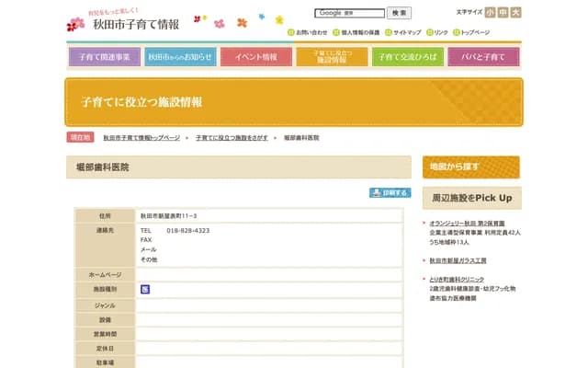Select the パパと子育て nav tab
Image resolution: width=588 pixels, height=368 pixels.
click(483, 57)
